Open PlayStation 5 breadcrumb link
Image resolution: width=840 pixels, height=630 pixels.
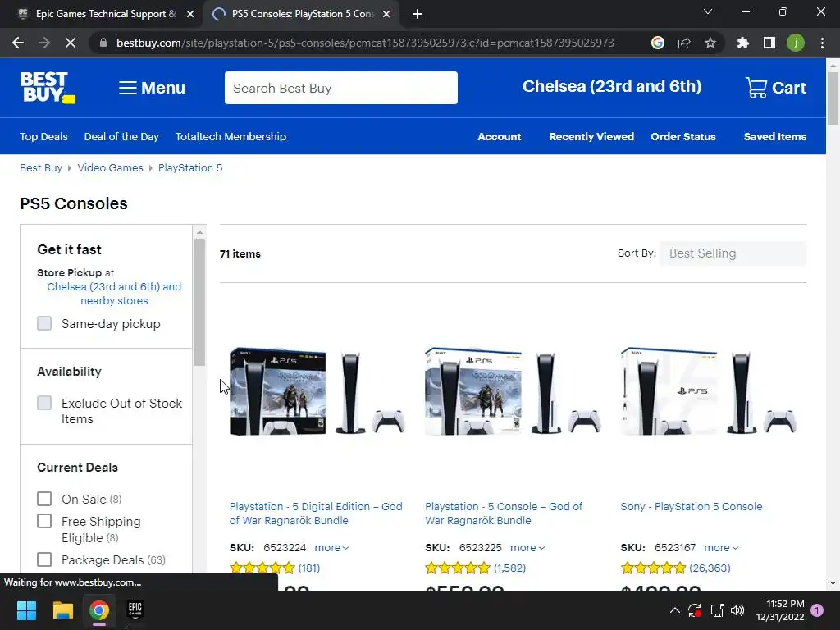pyautogui.click(x=190, y=167)
